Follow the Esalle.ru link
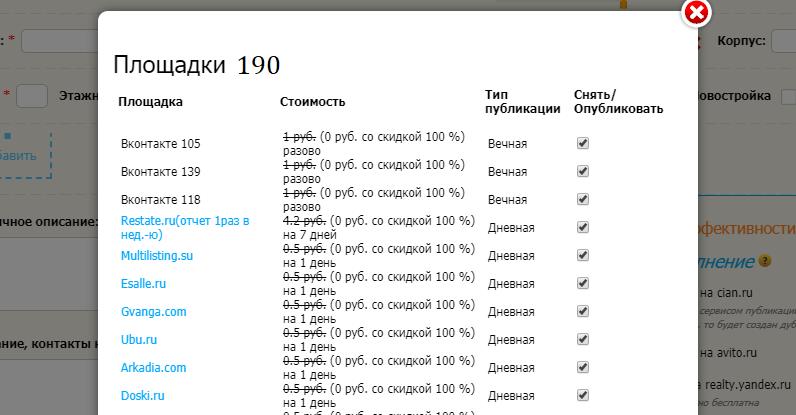The image size is (796, 415). (x=144, y=284)
